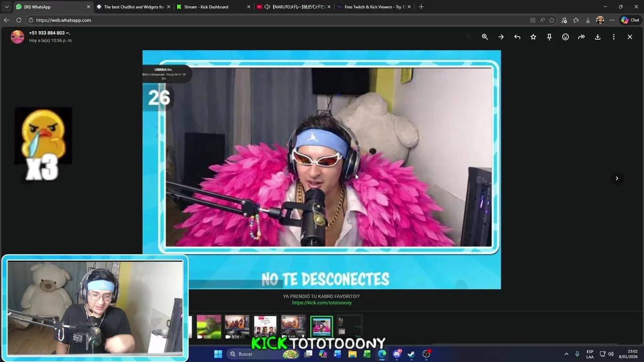React with the emoji smiley icon
Image resolution: width=644 pixels, height=362 pixels.
pos(565,37)
